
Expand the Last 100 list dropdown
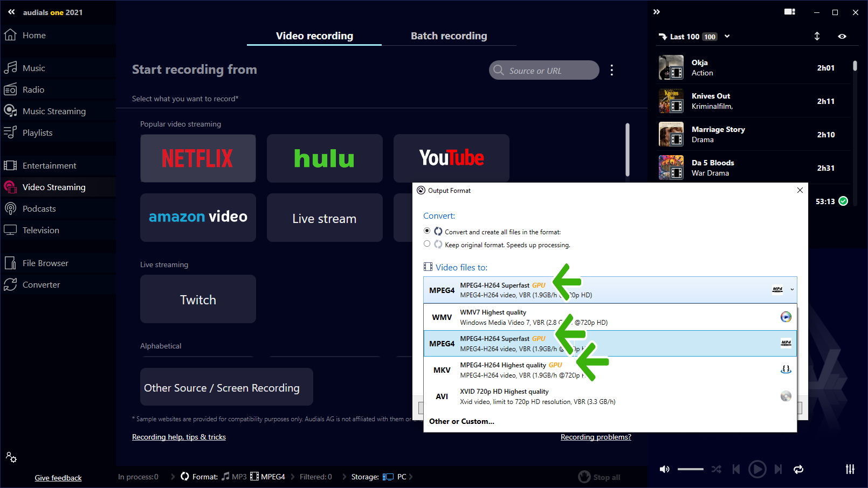[x=727, y=36]
